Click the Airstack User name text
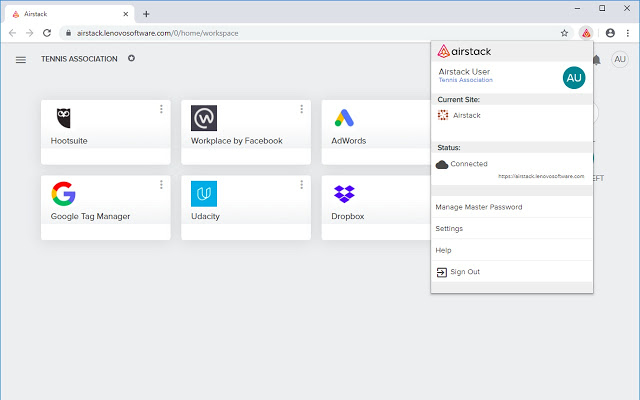 pos(464,71)
